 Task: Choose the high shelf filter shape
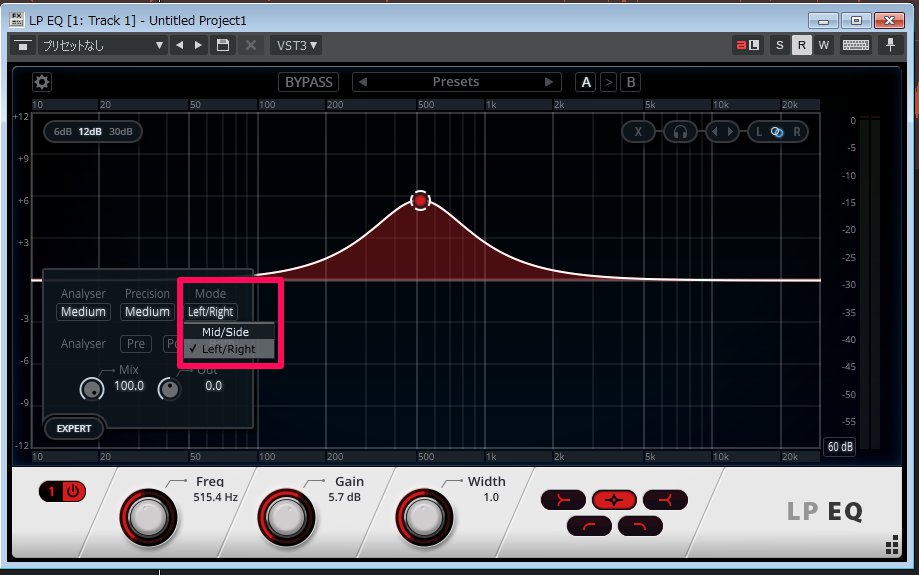[x=665, y=498]
